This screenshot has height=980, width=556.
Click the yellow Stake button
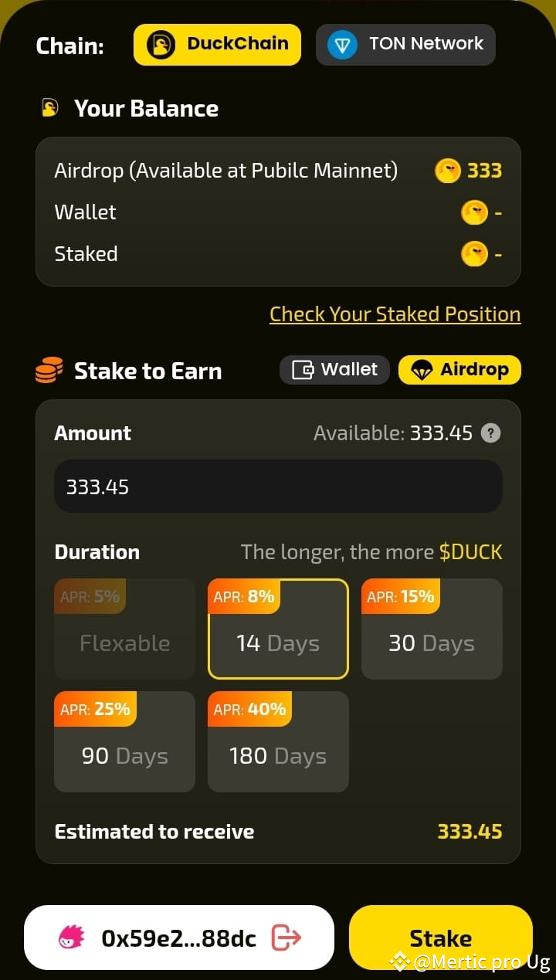(441, 938)
